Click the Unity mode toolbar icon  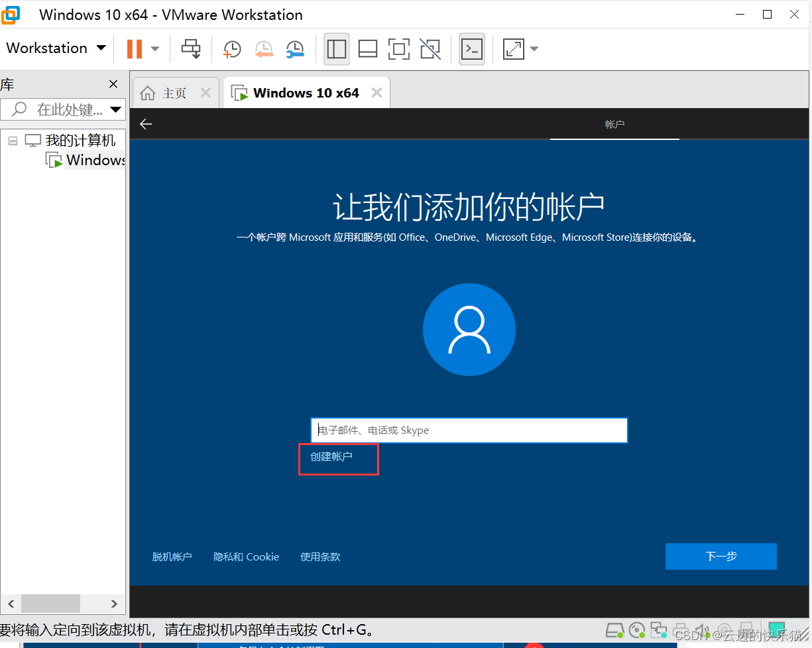[x=430, y=49]
